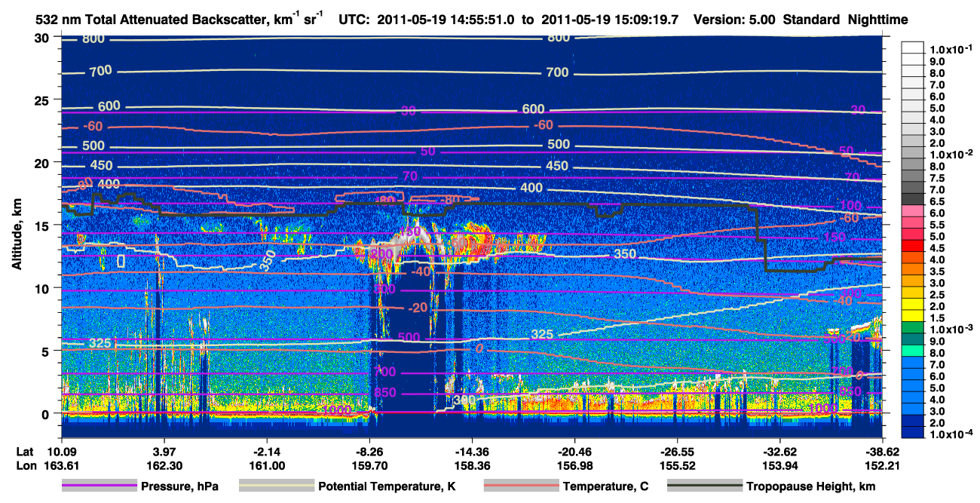Viewport: 980px width, 503px height.
Task: Click altitude axis tick label 10
Action: pyautogui.click(x=42, y=288)
